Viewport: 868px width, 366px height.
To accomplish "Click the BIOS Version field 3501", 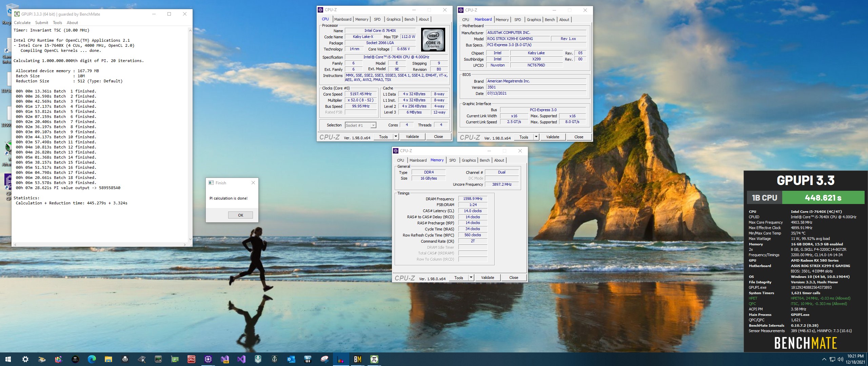I will (x=536, y=87).
